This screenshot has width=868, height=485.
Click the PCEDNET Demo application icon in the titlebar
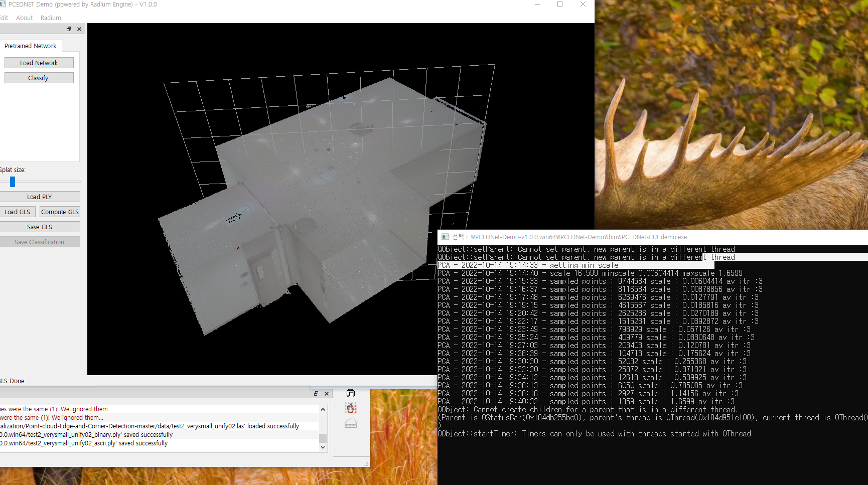tap(3, 4)
